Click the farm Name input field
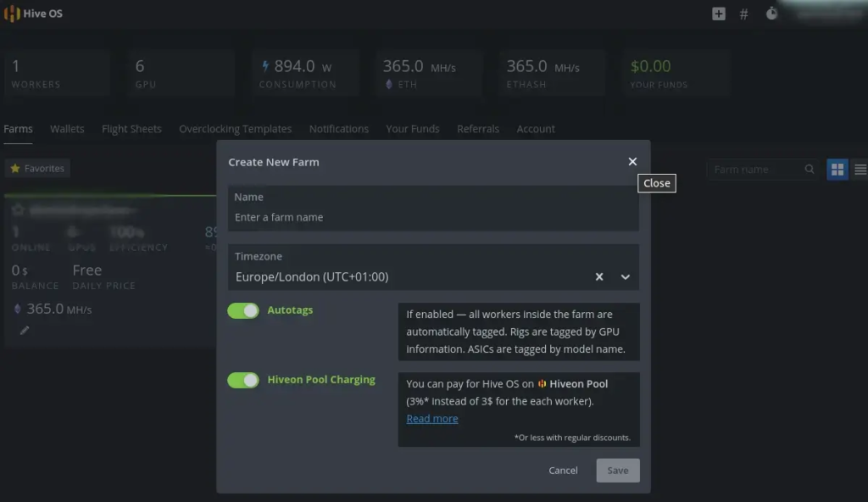 click(x=433, y=209)
